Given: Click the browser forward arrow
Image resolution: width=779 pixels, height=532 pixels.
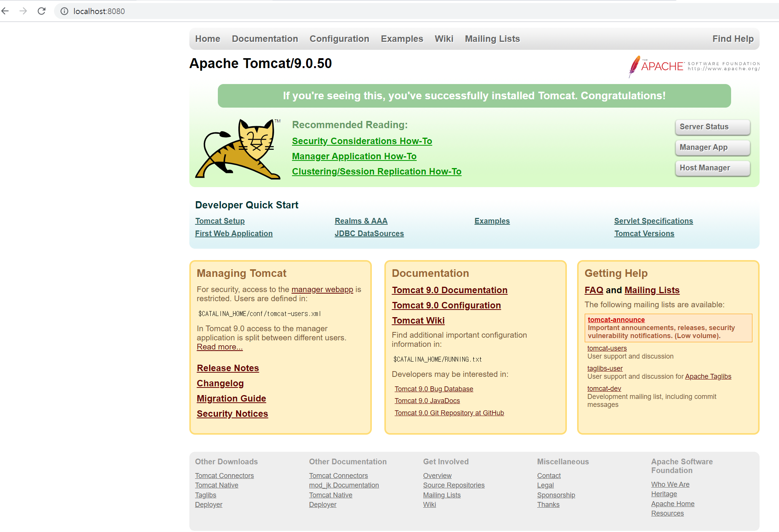Looking at the screenshot, I should [x=23, y=11].
